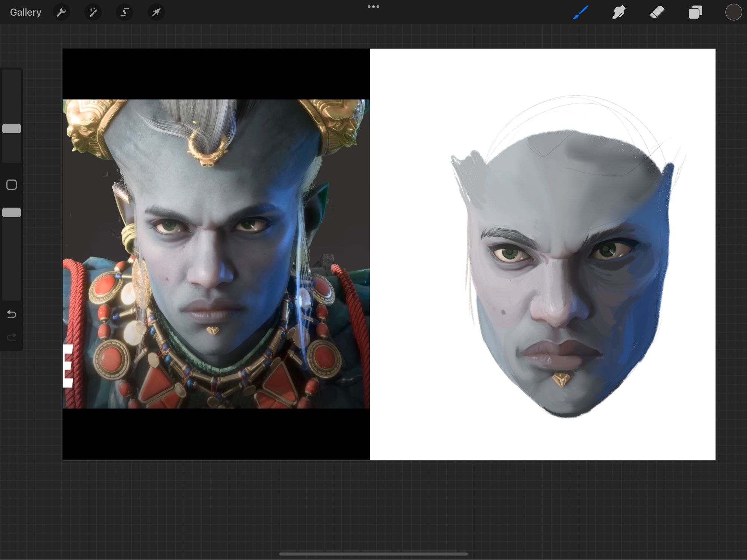Redo the last undone action
This screenshot has height=560, width=747.
tap(12, 337)
